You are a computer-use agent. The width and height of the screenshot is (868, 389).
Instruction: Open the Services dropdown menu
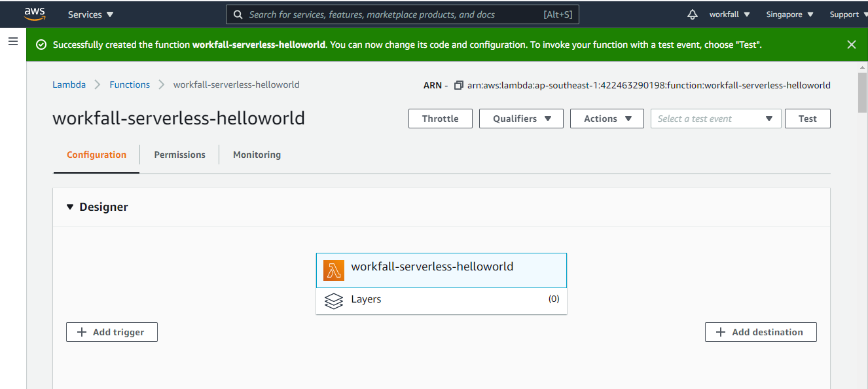pos(90,14)
